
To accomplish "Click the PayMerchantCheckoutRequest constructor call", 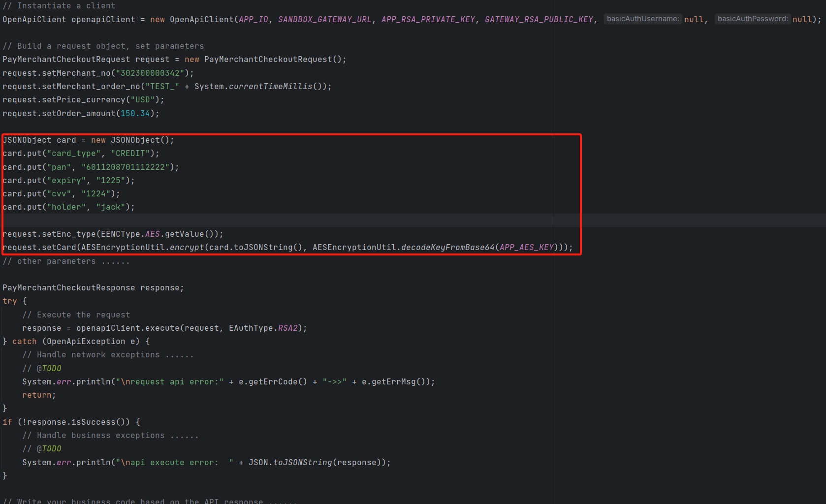I will tap(268, 59).
